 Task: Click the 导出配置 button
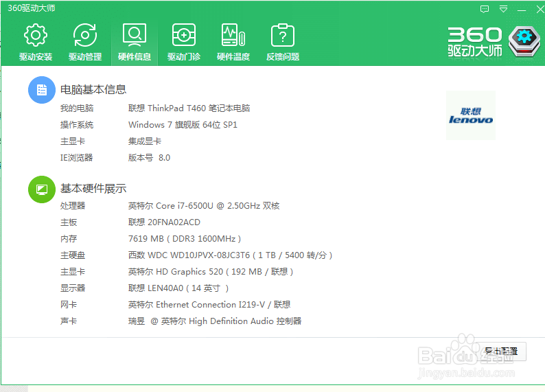(501, 351)
